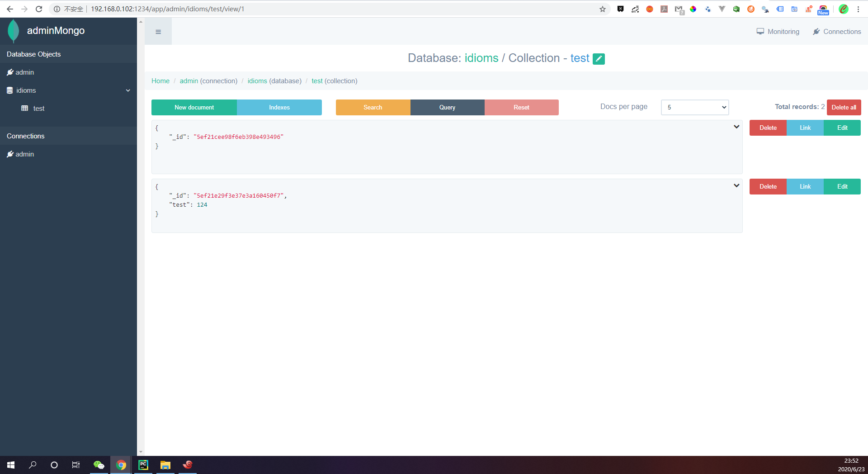Click idioms link in page title
This screenshot has width=868, height=474.
(481, 58)
